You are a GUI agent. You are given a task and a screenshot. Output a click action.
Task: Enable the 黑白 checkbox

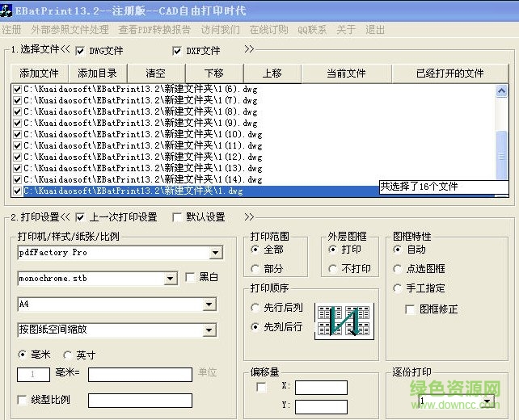190,277
